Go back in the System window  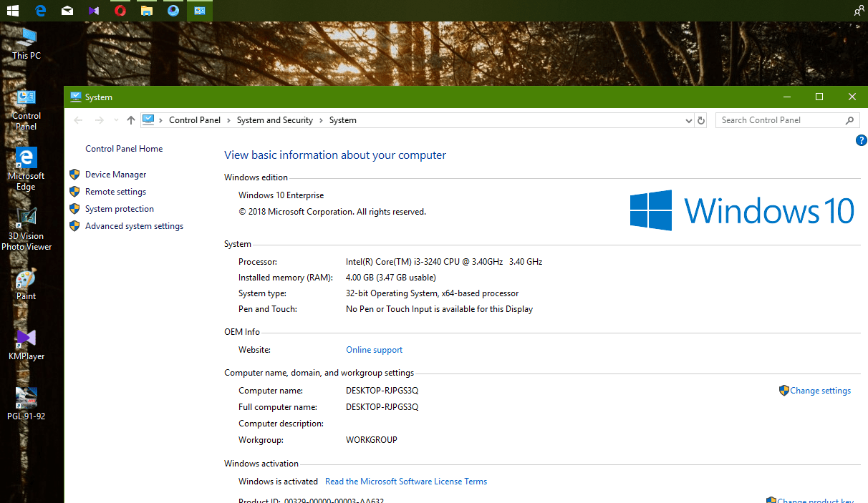pyautogui.click(x=78, y=120)
